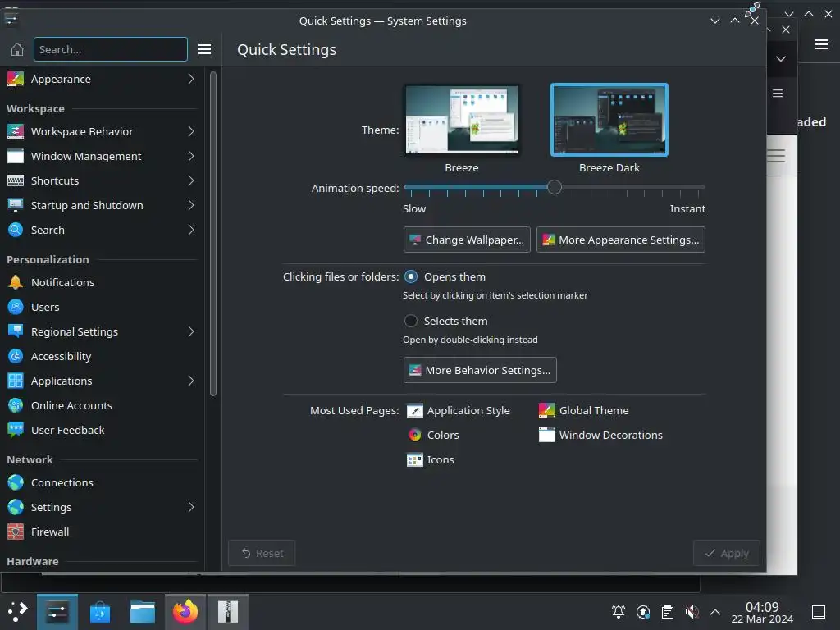This screenshot has width=840, height=630.
Task: Click the Search input field
Action: (111, 49)
